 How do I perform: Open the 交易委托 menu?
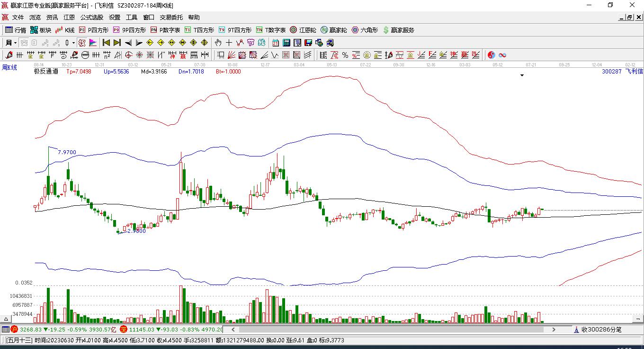[171, 18]
